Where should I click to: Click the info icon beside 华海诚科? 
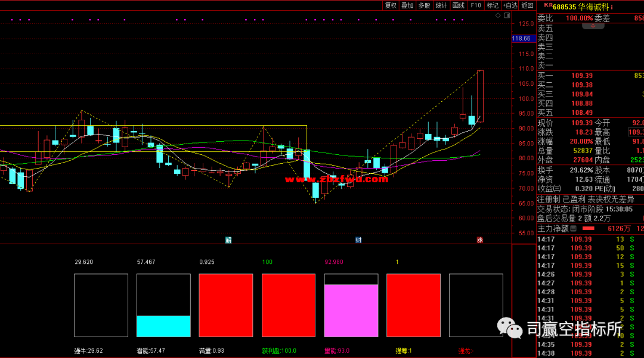tap(611, 7)
